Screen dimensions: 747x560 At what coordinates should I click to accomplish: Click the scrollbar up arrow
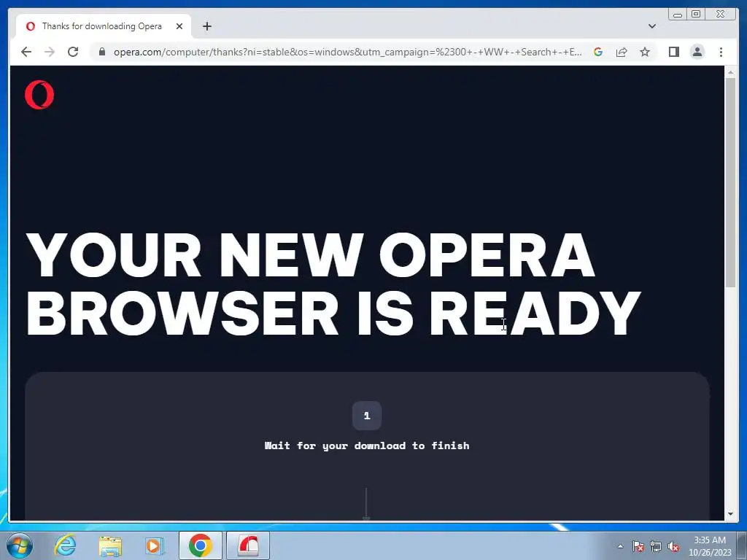click(x=730, y=72)
